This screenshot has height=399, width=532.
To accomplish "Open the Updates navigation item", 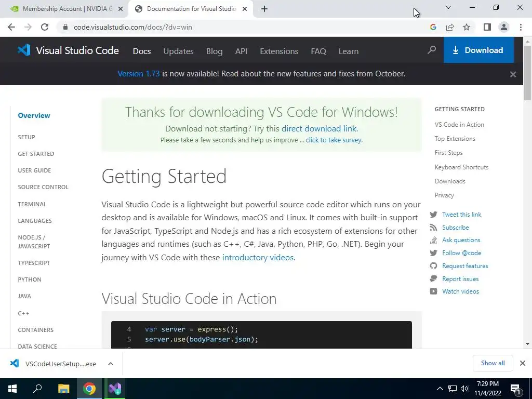I will (x=179, y=51).
